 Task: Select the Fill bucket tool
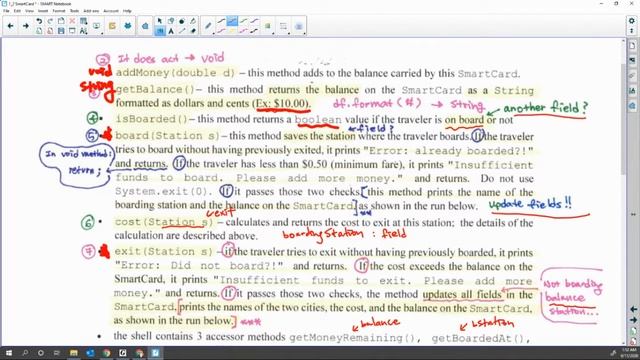click(x=193, y=21)
